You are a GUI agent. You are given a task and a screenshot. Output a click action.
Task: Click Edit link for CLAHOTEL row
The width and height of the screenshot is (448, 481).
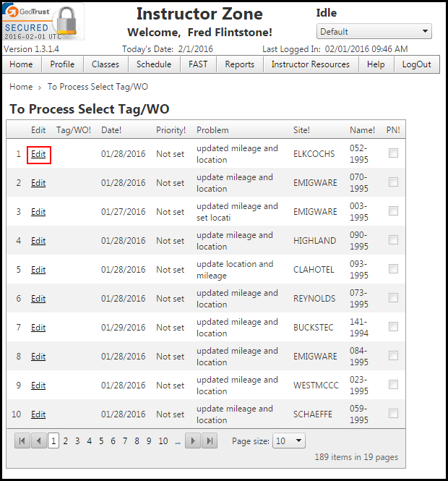(x=38, y=270)
